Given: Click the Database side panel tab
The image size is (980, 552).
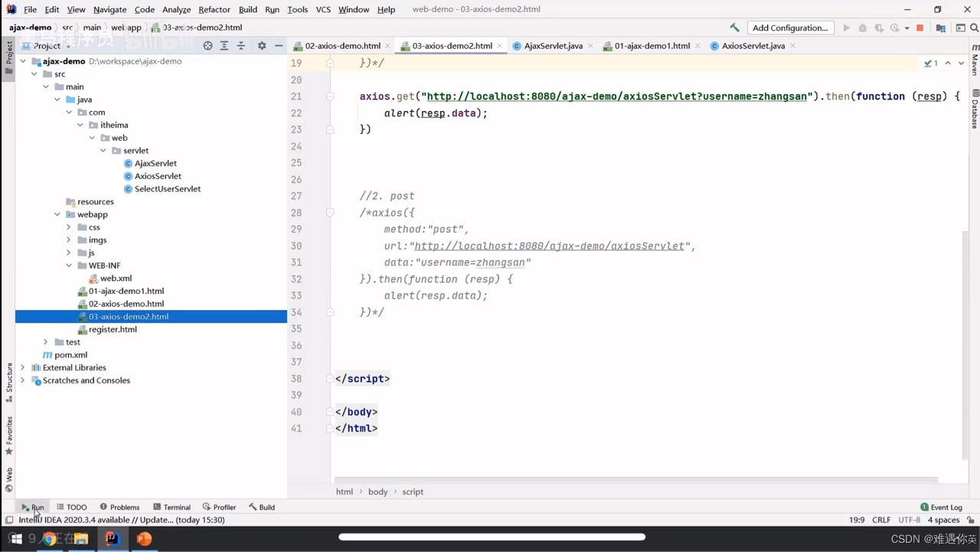Looking at the screenshot, I should click(975, 108).
